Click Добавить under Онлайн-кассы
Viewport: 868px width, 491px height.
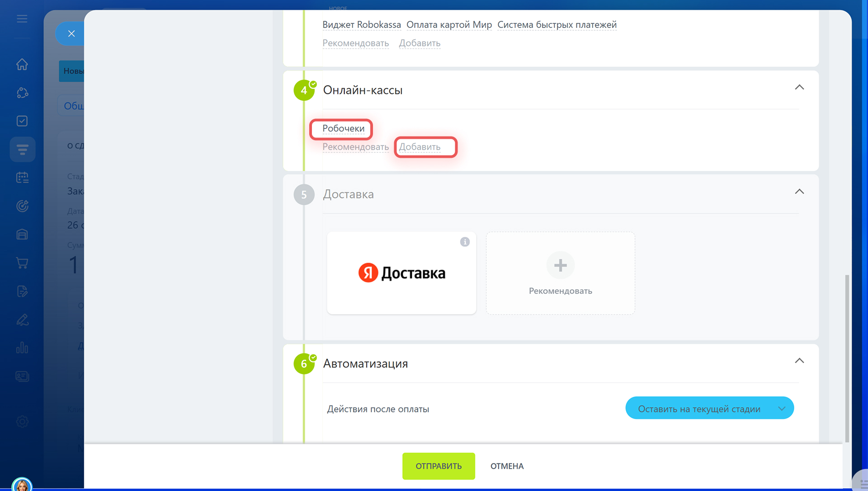(x=420, y=147)
